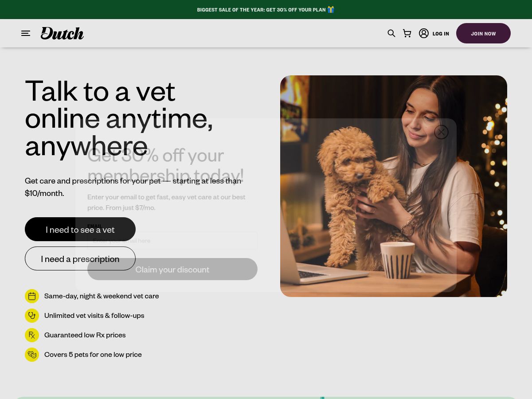Click the LOG IN link

click(441, 34)
